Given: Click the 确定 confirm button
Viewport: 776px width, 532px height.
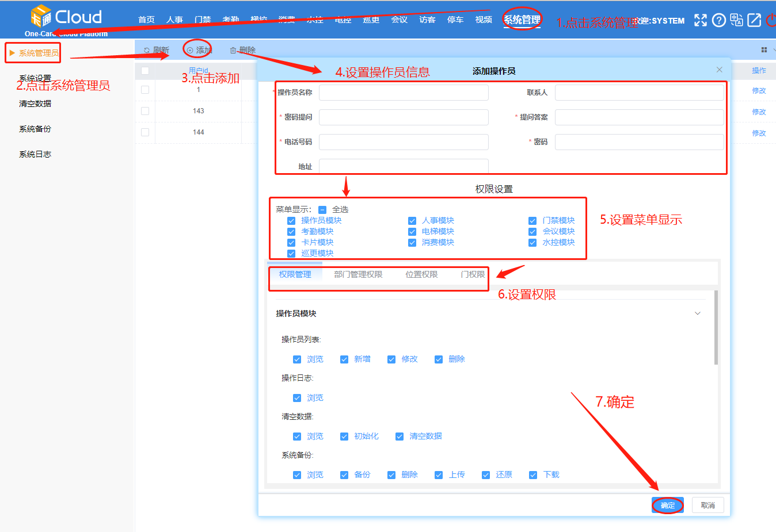Looking at the screenshot, I should [x=668, y=505].
